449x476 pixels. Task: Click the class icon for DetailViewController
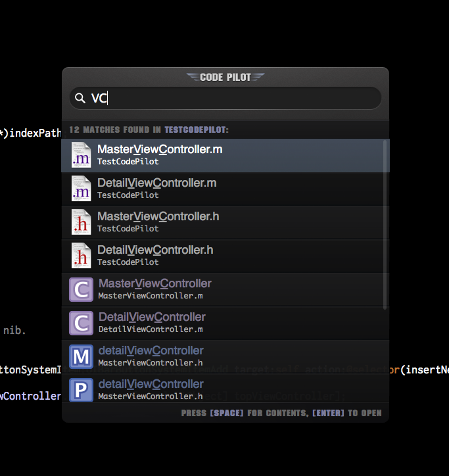pyautogui.click(x=81, y=323)
